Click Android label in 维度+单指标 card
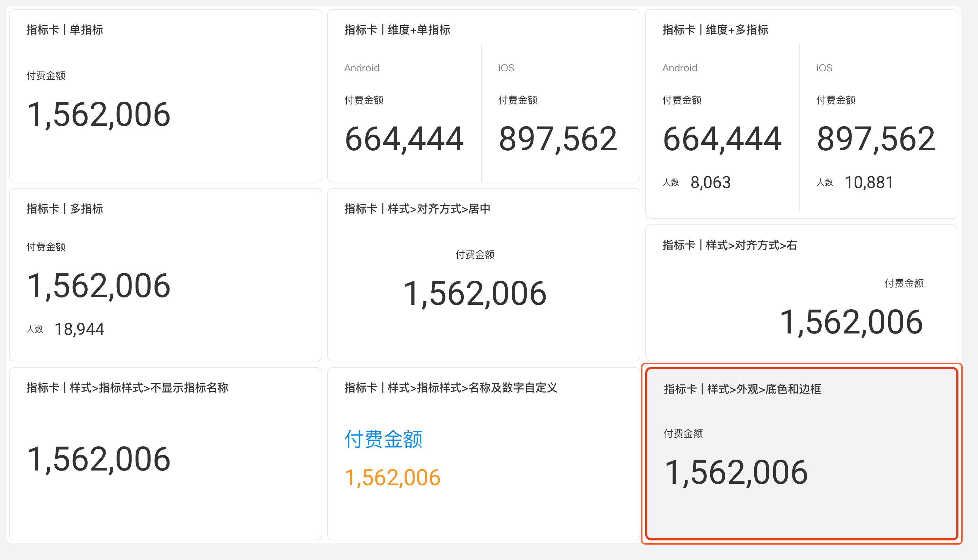The image size is (978, 560). [x=362, y=68]
